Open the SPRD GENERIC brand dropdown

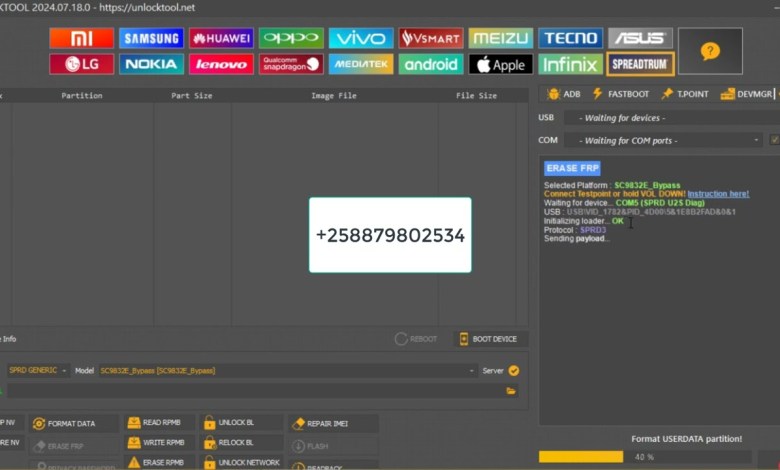coord(38,370)
